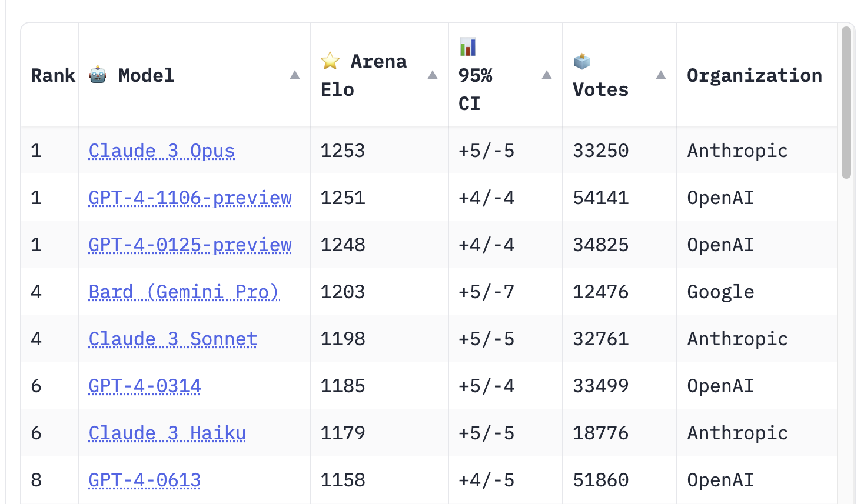This screenshot has height=504, width=864.
Task: Click the star icon beside Arena Elo
Action: tap(330, 61)
